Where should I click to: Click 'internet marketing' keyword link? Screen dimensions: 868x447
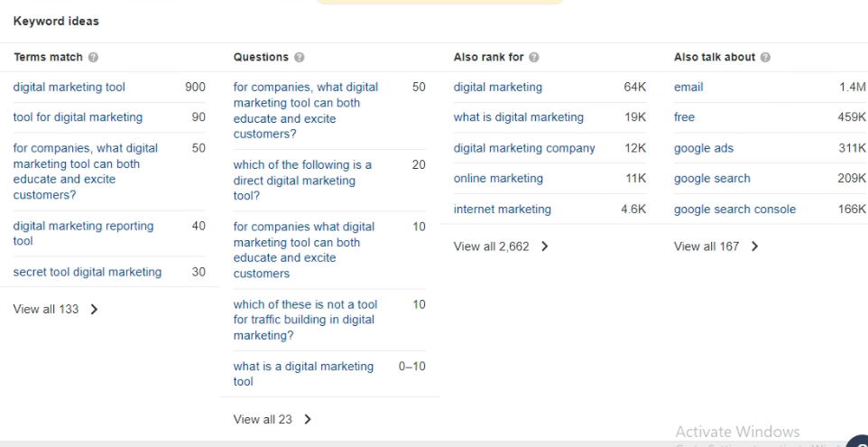click(x=502, y=209)
